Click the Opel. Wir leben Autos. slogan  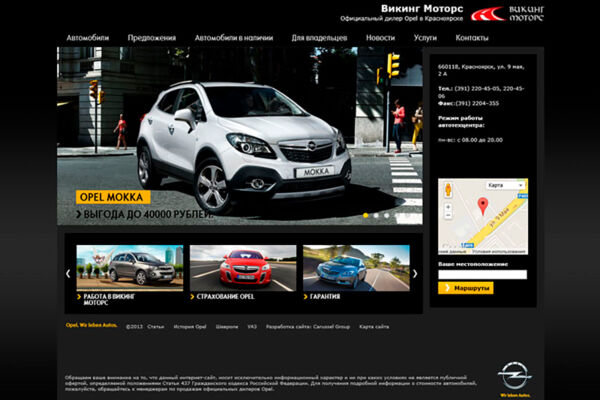pyautogui.click(x=91, y=325)
